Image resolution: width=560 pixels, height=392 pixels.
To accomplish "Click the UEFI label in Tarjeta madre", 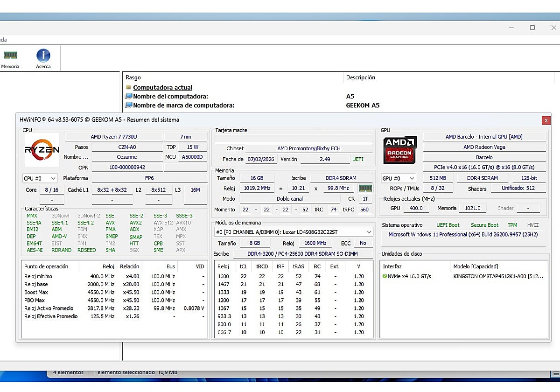I will tap(358, 159).
